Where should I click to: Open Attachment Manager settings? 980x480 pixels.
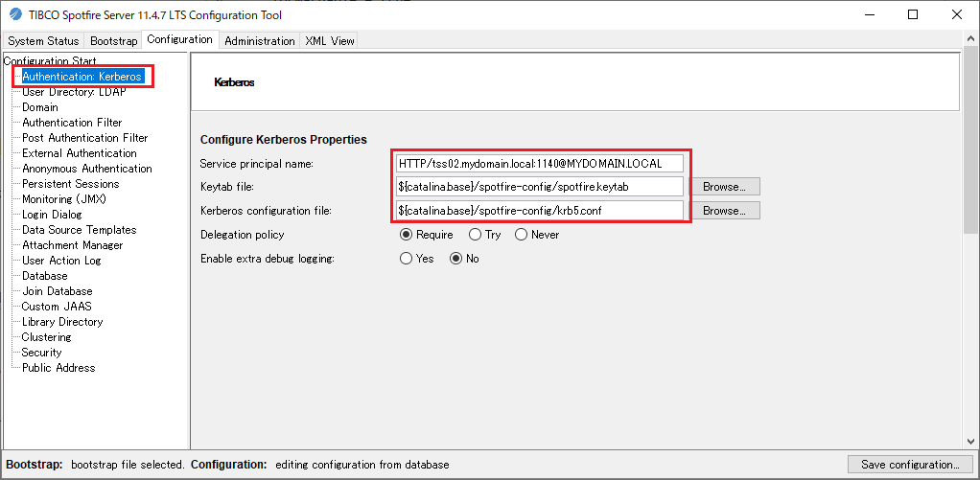point(73,245)
